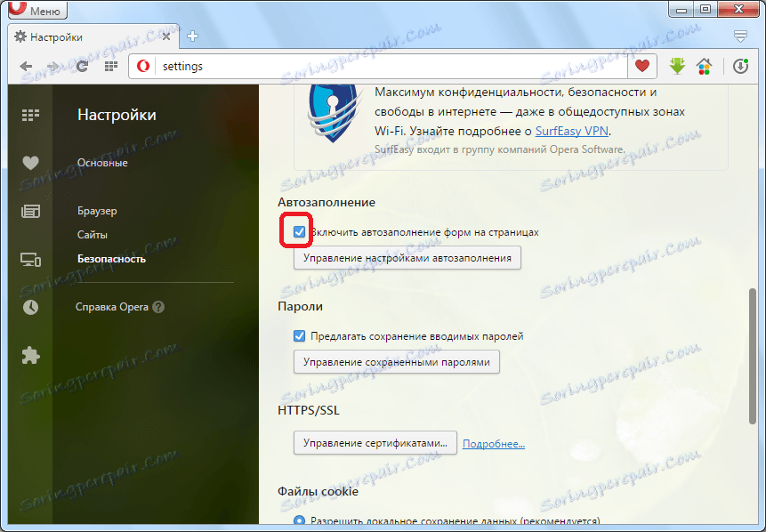766x532 pixels.
Task: Click the Настройки sidebar title
Action: tap(117, 115)
